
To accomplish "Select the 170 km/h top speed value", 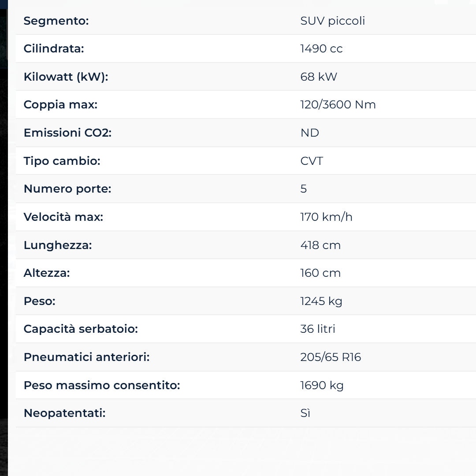I will pyautogui.click(x=326, y=217).
